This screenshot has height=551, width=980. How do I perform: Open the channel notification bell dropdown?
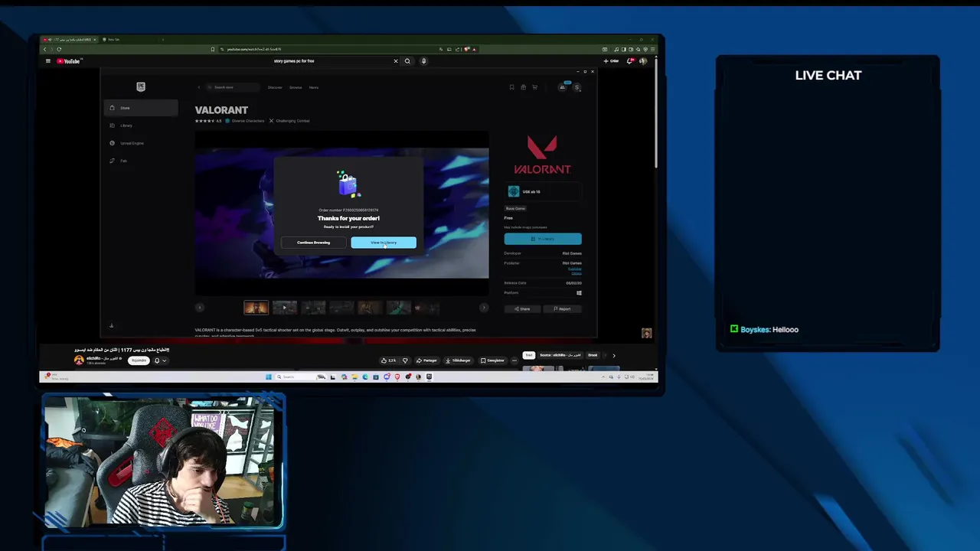[x=159, y=360]
